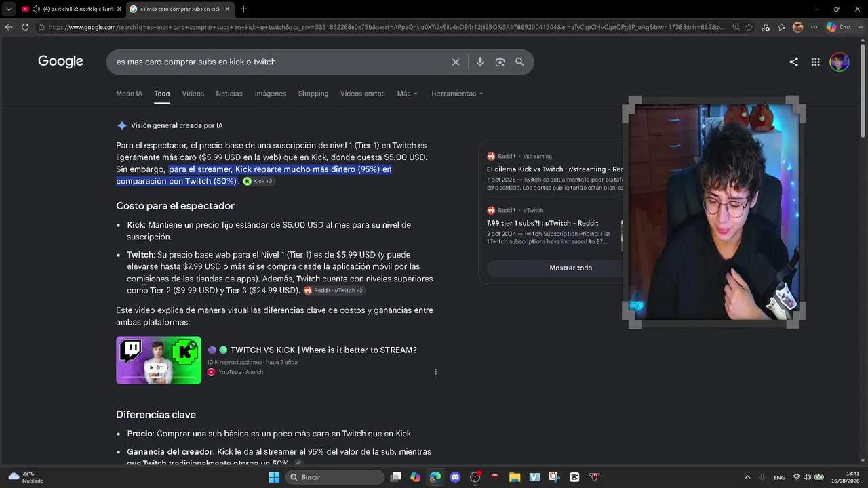Expand the Más dropdown
Image resolution: width=868 pixels, height=488 pixels.
(x=408, y=94)
